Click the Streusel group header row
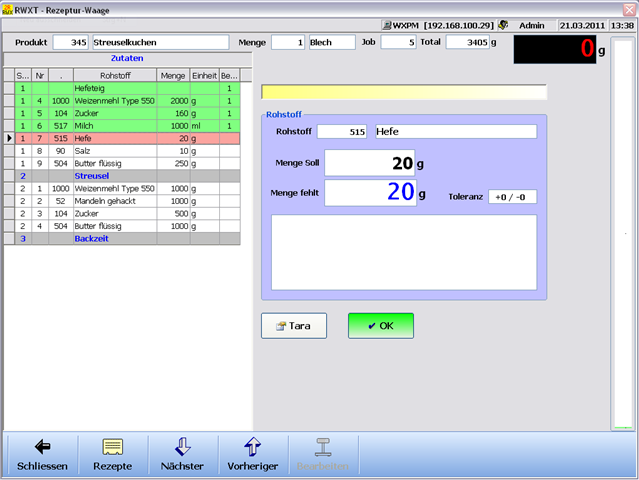639x480 pixels. (115, 175)
